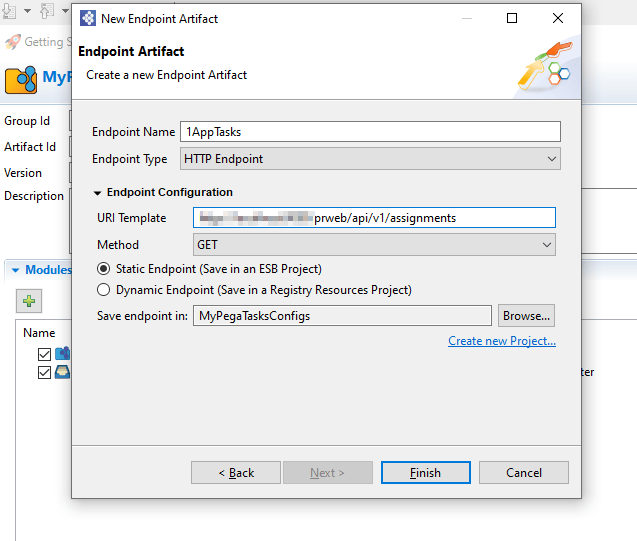Click the Endpoint Name text field

(370, 132)
